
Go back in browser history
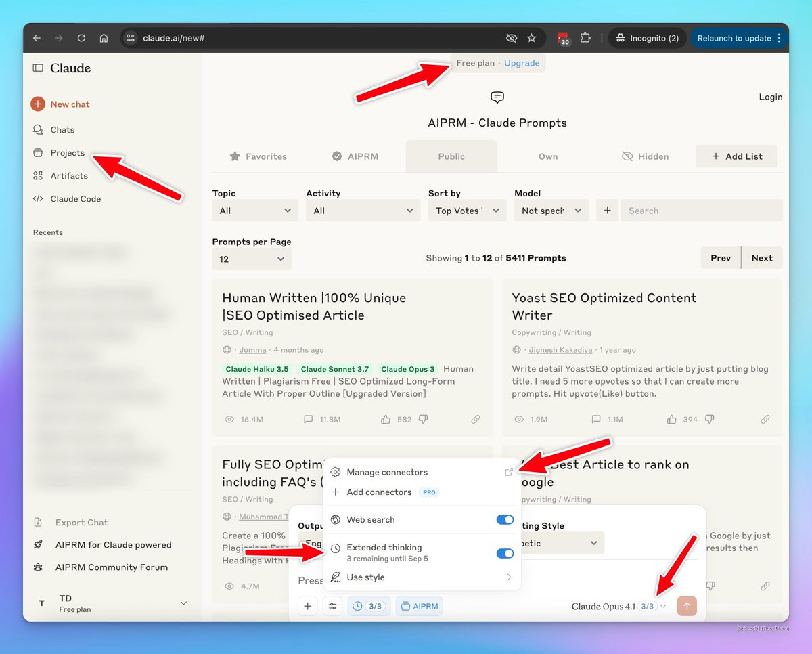37,38
